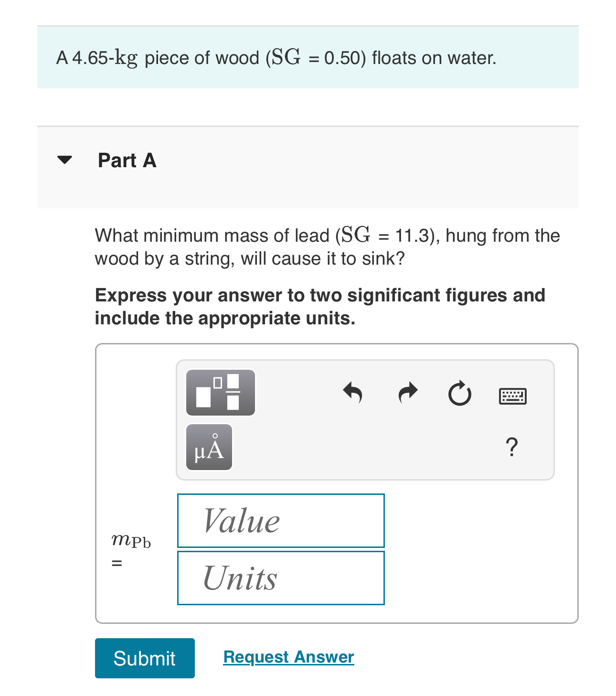The height and width of the screenshot is (696, 616).
Task: Click the black triangle next to Part A
Action: click(65, 160)
